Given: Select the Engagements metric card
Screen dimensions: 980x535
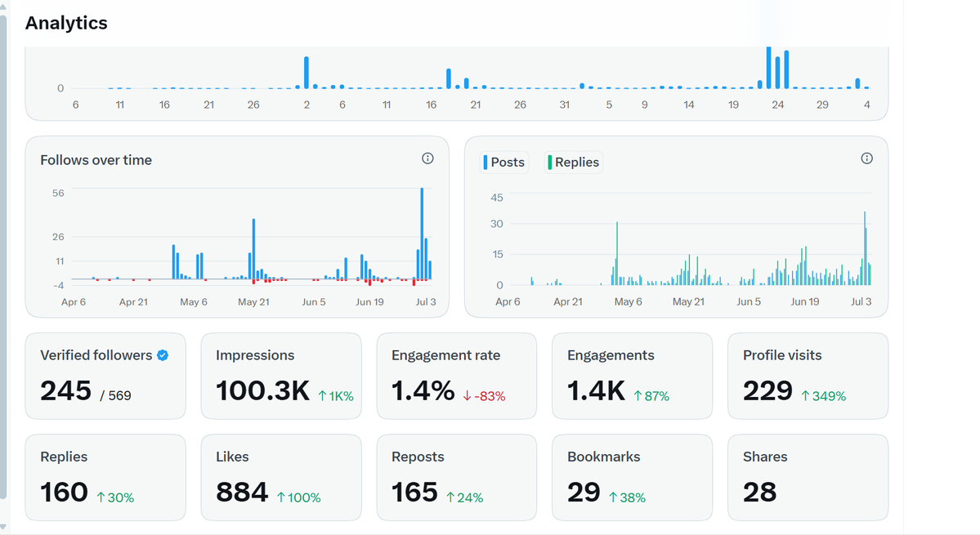Looking at the screenshot, I should 633,376.
